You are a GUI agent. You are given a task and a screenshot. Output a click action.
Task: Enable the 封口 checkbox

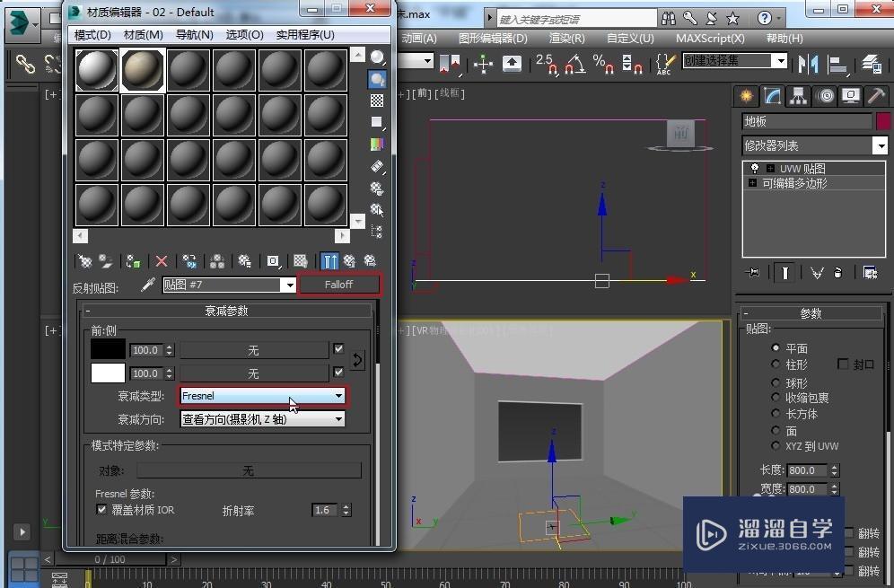click(x=843, y=364)
